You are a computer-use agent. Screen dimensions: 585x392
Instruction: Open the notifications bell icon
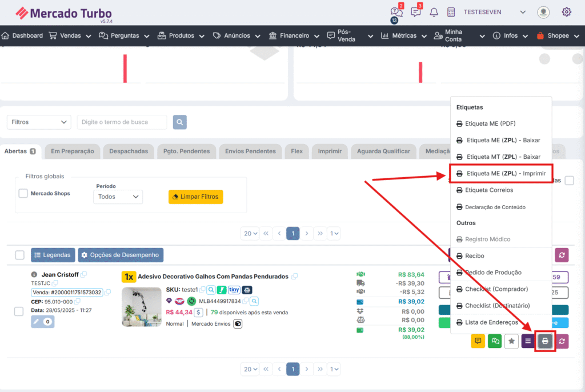click(434, 12)
